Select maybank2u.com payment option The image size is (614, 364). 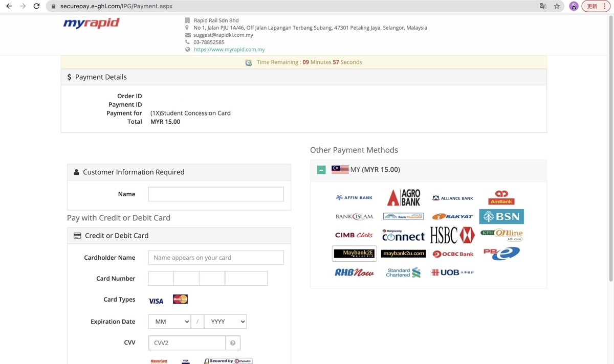coord(403,254)
